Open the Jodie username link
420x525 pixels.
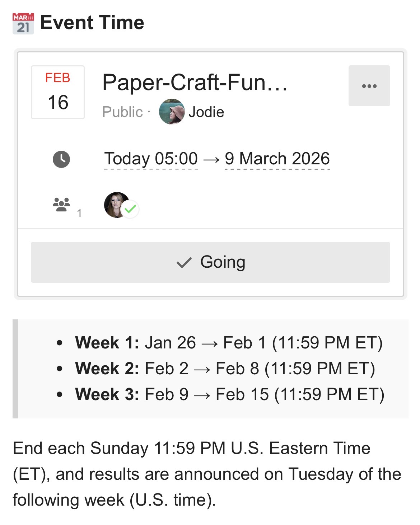[206, 112]
